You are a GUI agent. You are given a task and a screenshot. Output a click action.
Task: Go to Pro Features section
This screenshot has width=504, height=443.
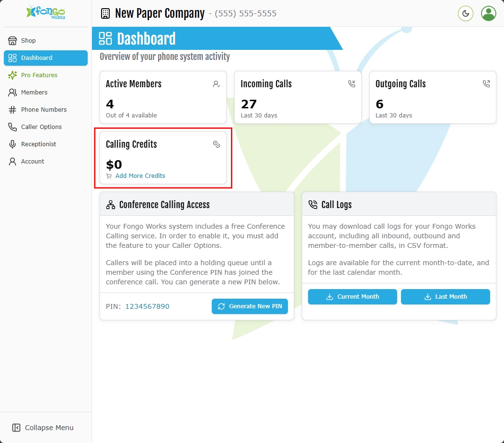click(x=39, y=75)
